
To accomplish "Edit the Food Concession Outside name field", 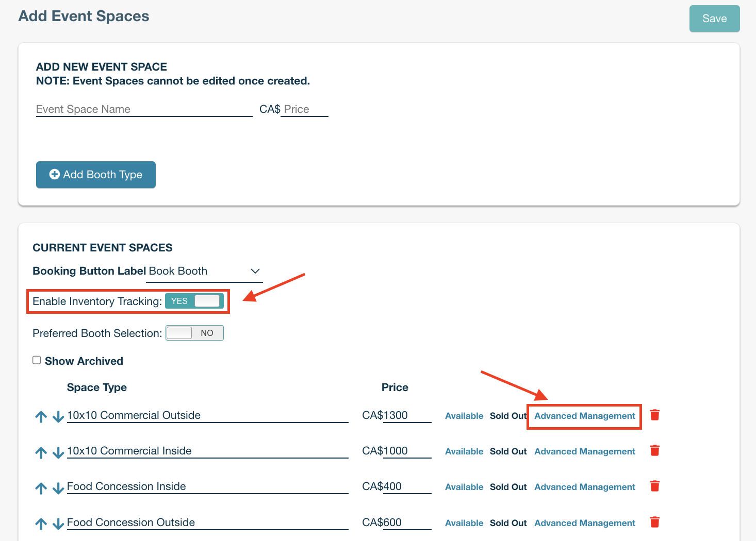I will pos(208,522).
